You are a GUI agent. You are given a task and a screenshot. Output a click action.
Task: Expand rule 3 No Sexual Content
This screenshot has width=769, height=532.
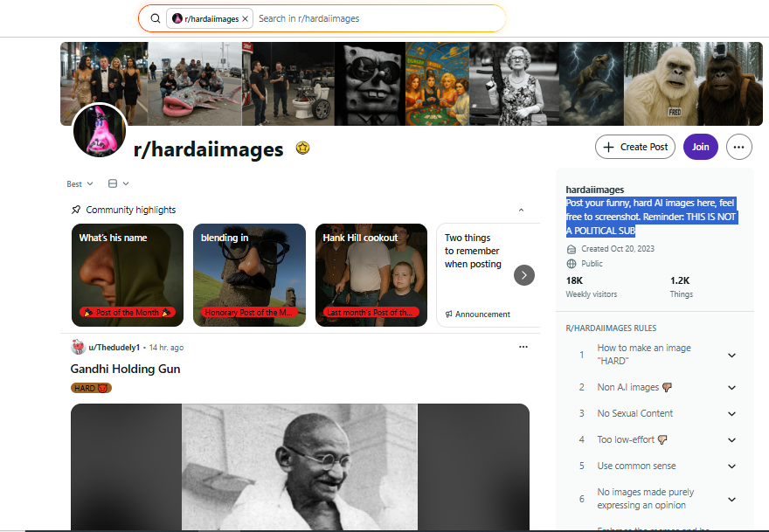tap(731, 413)
